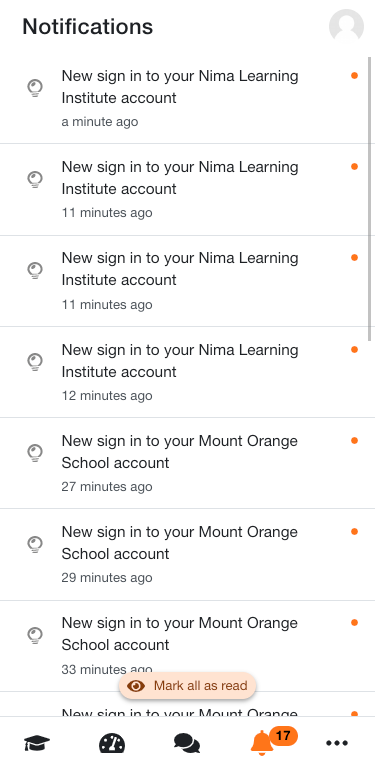Open the three-dots more menu

[337, 743]
